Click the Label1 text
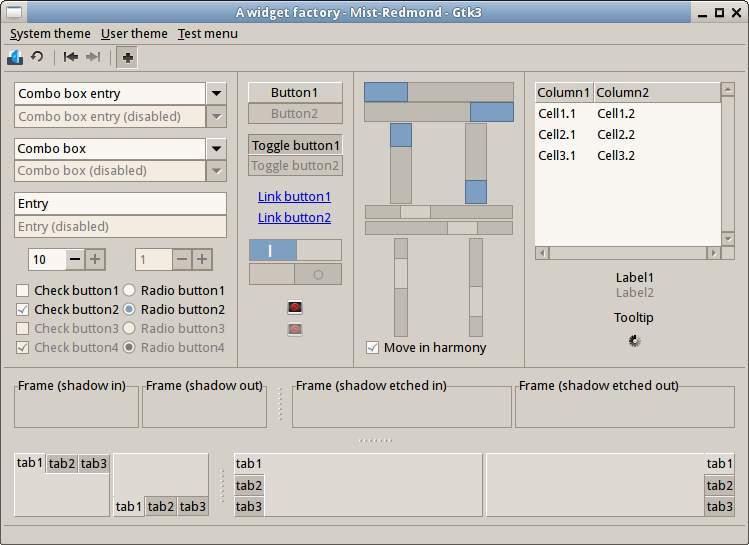The width and height of the screenshot is (749, 545). 634,278
